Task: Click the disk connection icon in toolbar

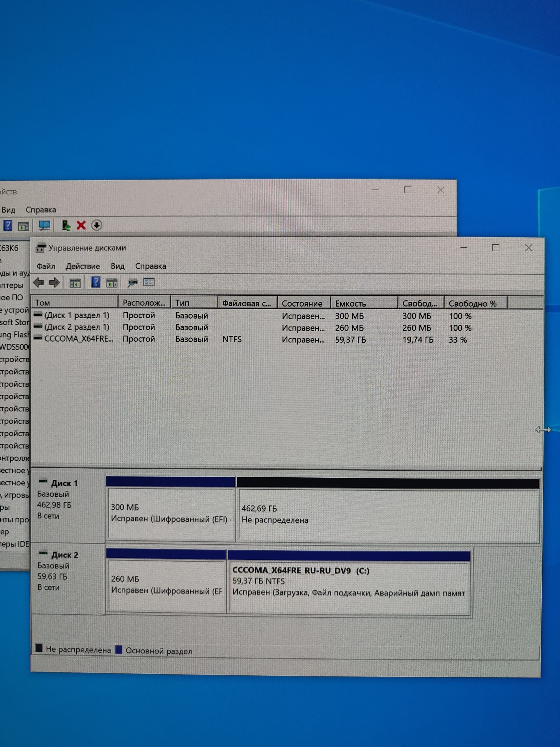Action: coord(132,282)
